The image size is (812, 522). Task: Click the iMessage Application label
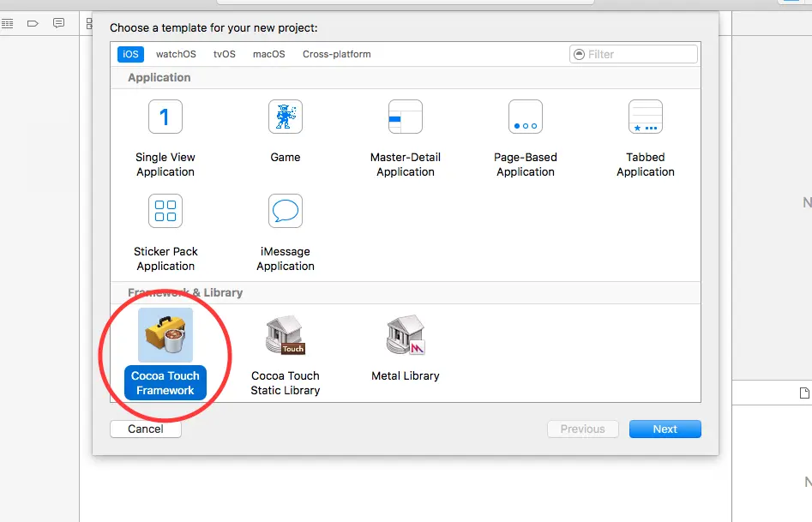pyautogui.click(x=286, y=259)
